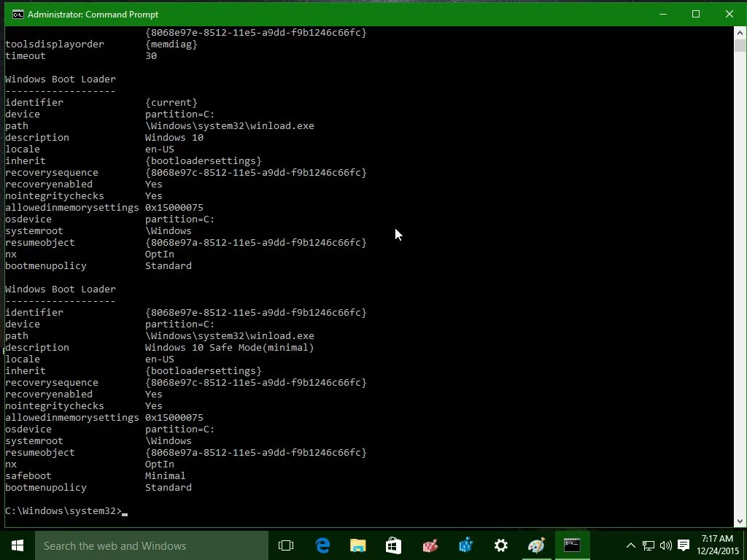
Task: Open the Command Prompt title bar system icon
Action: coord(18,15)
